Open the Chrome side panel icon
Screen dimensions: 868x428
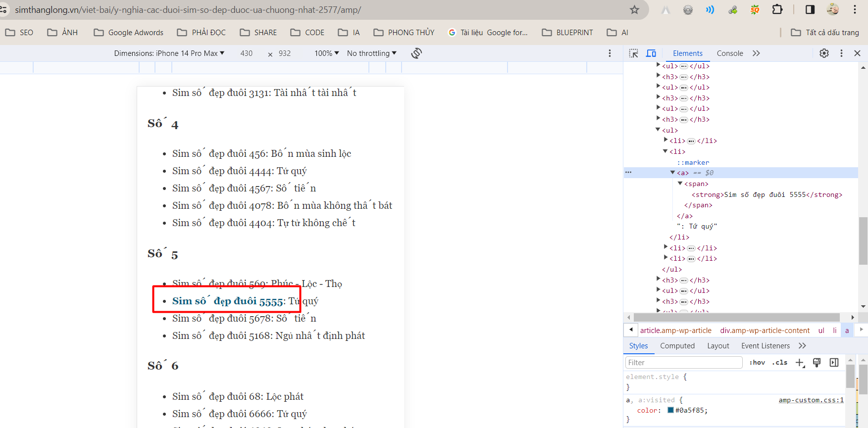coord(810,9)
